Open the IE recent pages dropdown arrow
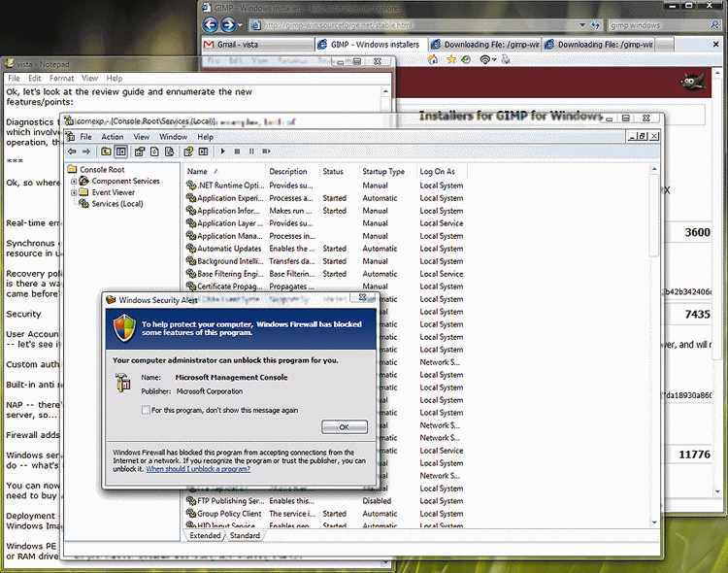Screen dimensions: 728x573 [240, 25]
